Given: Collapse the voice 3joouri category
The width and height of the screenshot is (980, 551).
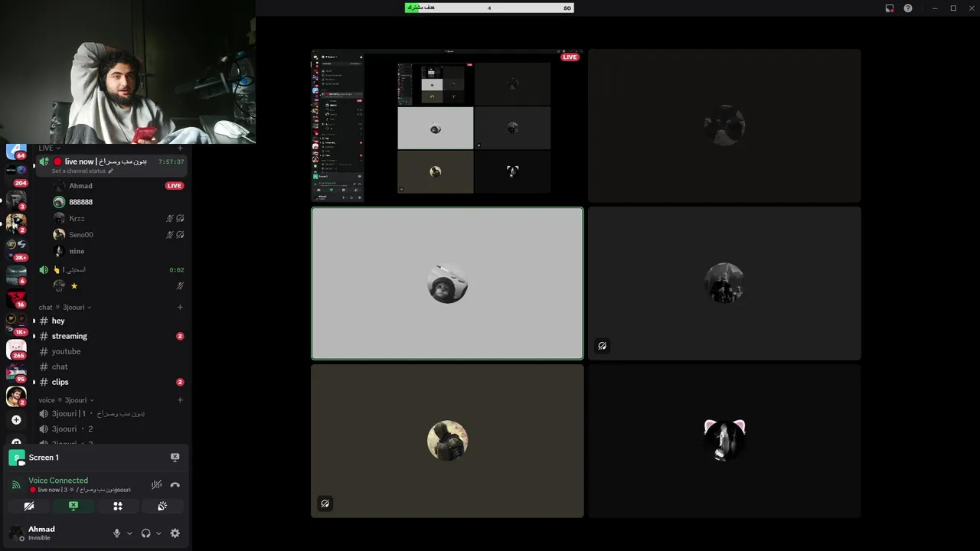Looking at the screenshot, I should point(67,400).
